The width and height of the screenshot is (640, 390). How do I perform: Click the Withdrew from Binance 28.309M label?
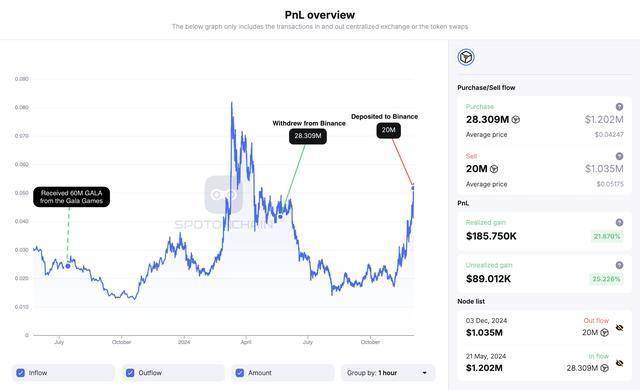[x=308, y=136]
